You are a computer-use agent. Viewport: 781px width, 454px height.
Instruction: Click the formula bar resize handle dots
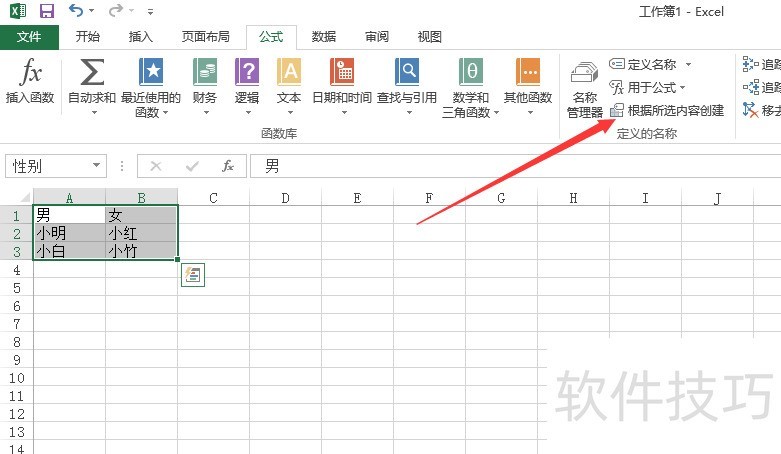122,166
